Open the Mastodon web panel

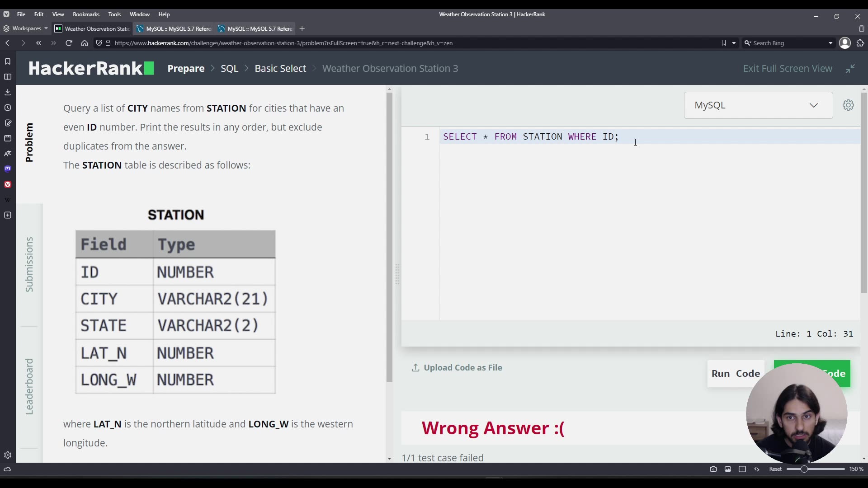pyautogui.click(x=7, y=169)
